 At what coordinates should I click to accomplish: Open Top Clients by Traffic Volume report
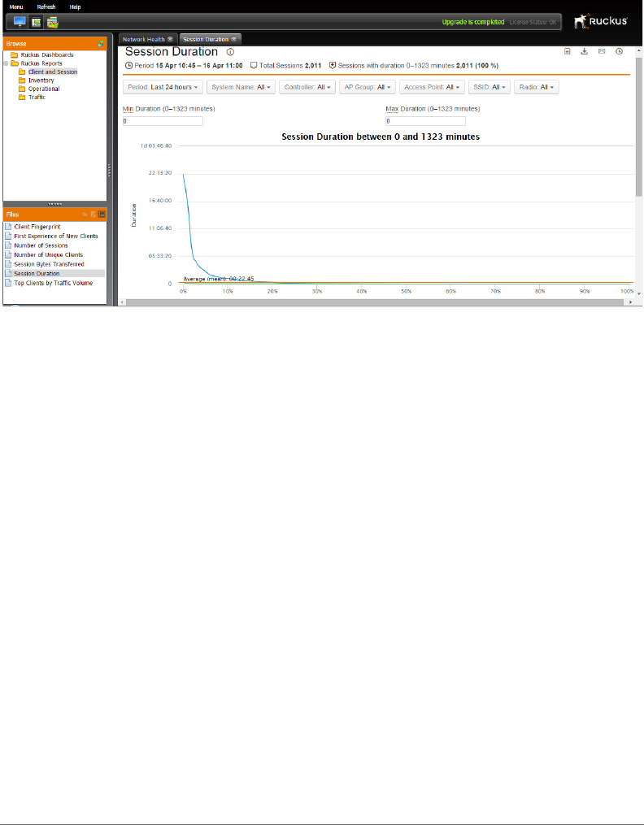(53, 283)
